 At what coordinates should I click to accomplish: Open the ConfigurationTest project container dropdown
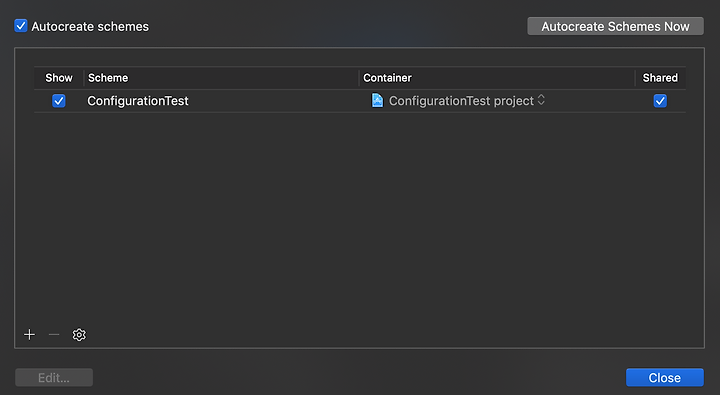tap(458, 101)
